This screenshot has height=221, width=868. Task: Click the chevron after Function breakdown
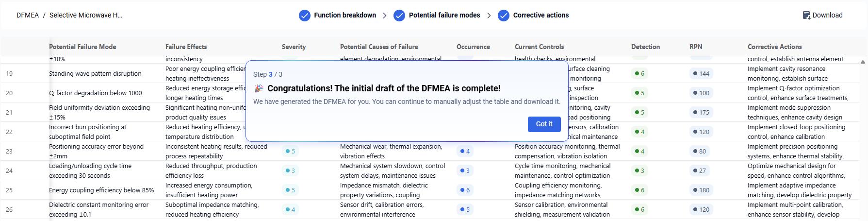click(x=385, y=16)
